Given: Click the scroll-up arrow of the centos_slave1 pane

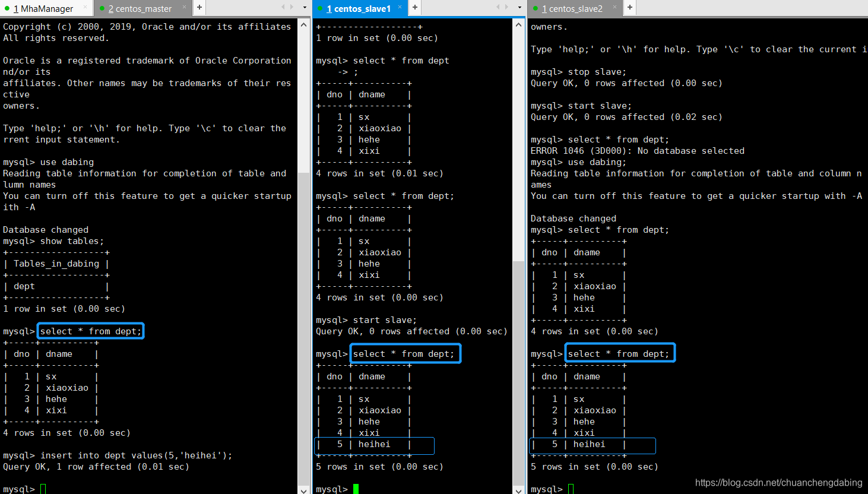Looking at the screenshot, I should 519,25.
